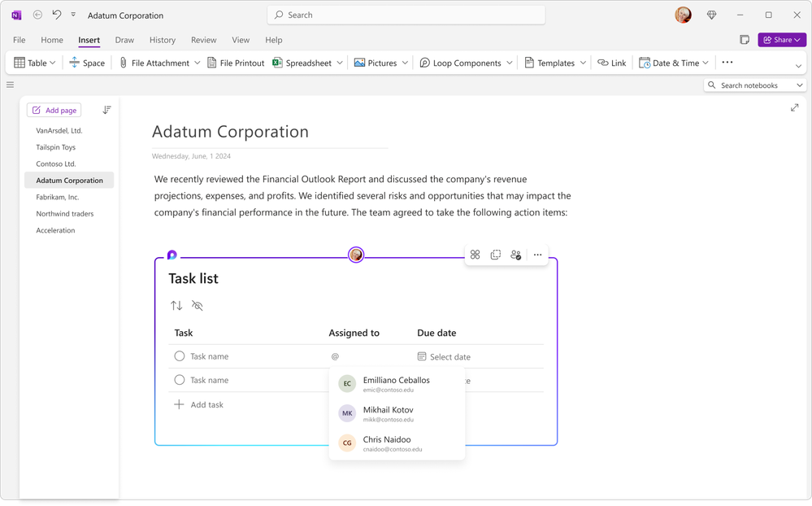Switch to the History tab
This screenshot has width=812, height=506.
click(163, 40)
